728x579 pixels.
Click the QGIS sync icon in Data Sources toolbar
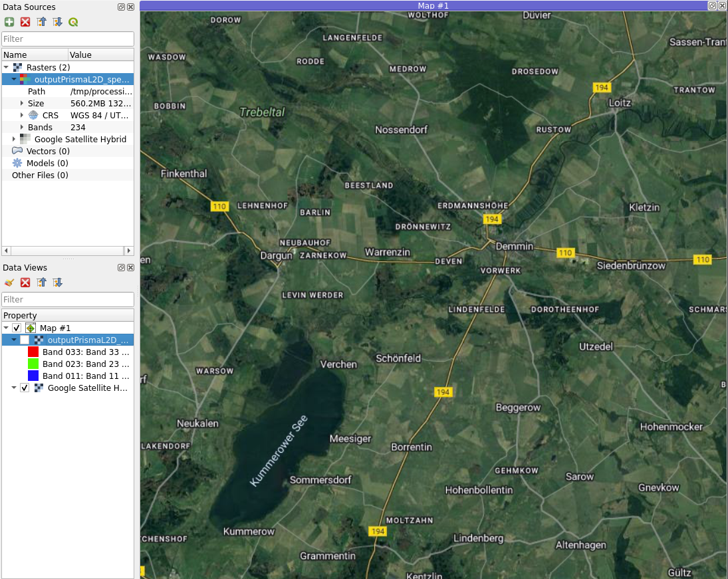pos(73,22)
